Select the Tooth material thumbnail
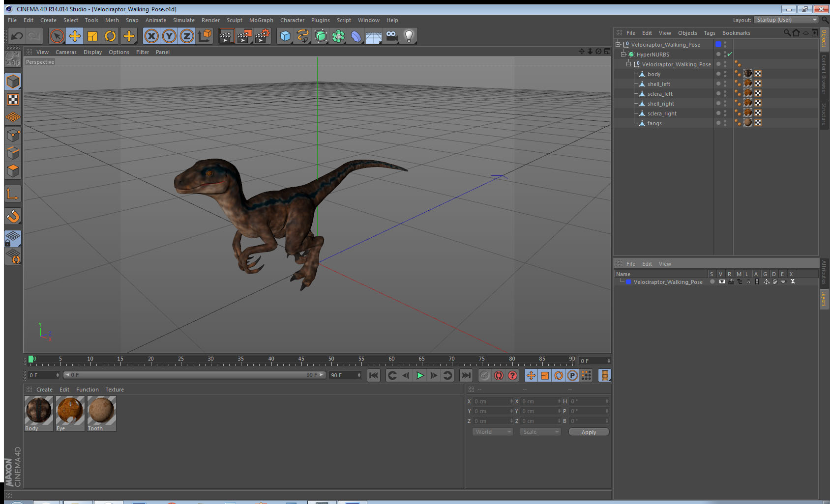The image size is (830, 504). click(x=101, y=414)
